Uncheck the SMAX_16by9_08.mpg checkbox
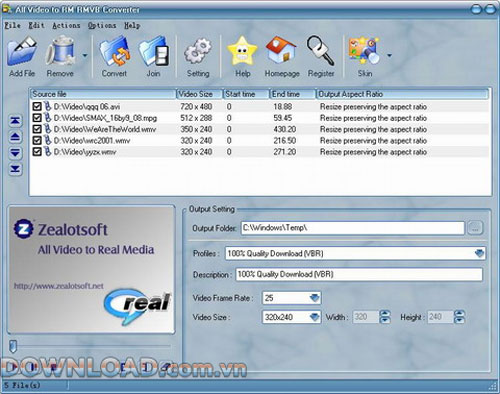The height and width of the screenshot is (394, 500). pyautogui.click(x=37, y=118)
